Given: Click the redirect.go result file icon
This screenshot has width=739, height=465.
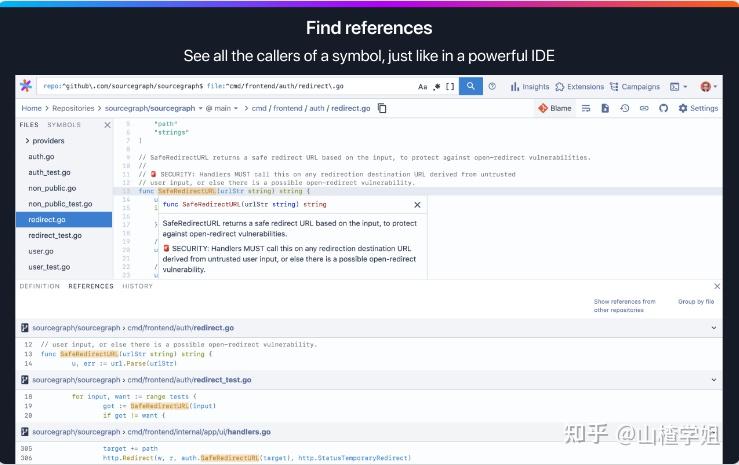Looking at the screenshot, I should (x=25, y=328).
